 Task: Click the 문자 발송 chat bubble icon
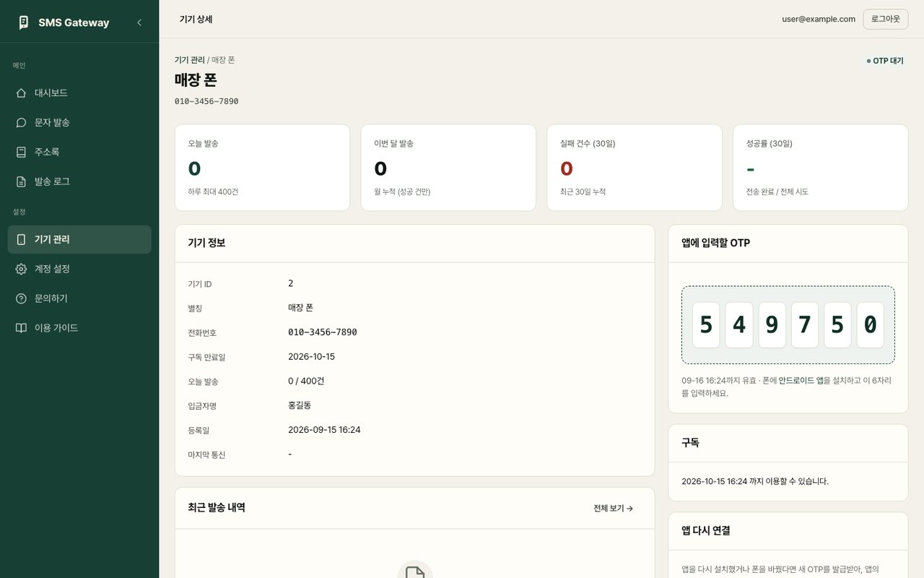coord(21,123)
